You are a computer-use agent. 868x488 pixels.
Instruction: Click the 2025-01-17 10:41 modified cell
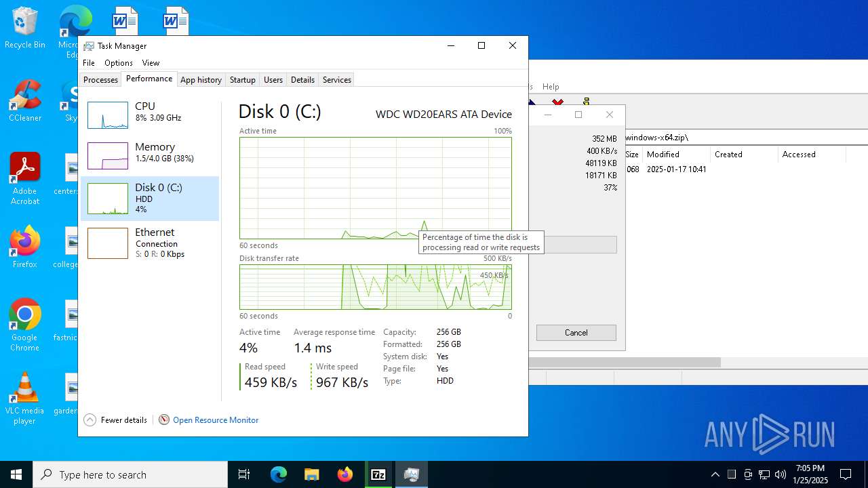click(677, 169)
